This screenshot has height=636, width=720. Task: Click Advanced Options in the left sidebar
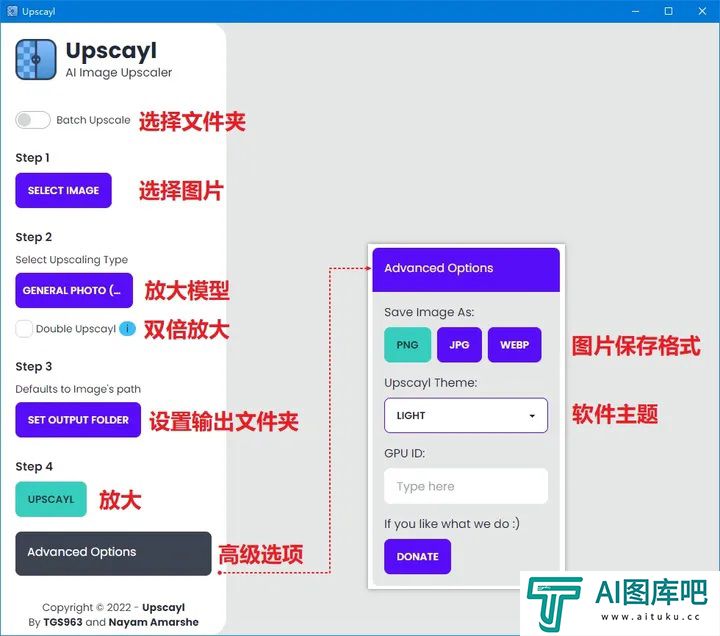tap(113, 553)
